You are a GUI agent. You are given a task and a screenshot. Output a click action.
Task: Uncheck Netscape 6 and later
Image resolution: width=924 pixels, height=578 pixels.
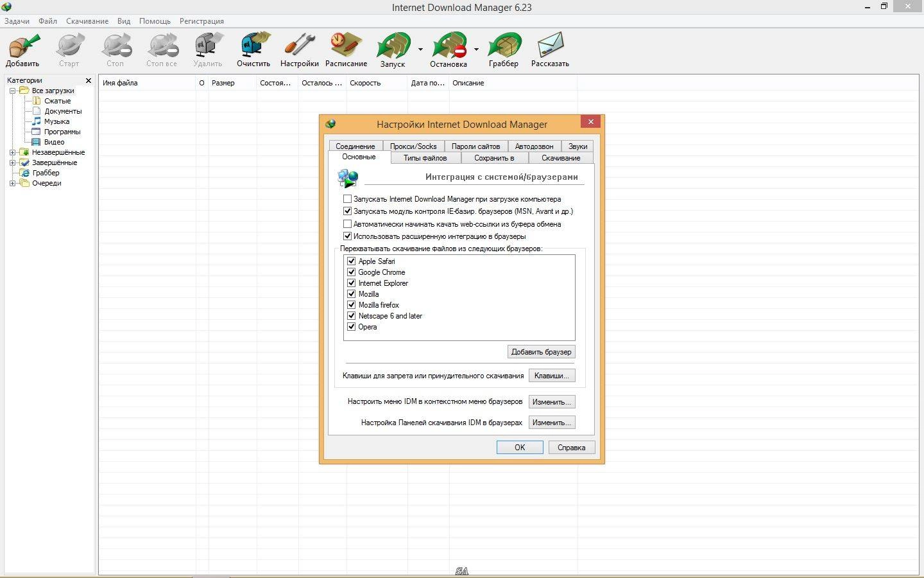pos(351,316)
